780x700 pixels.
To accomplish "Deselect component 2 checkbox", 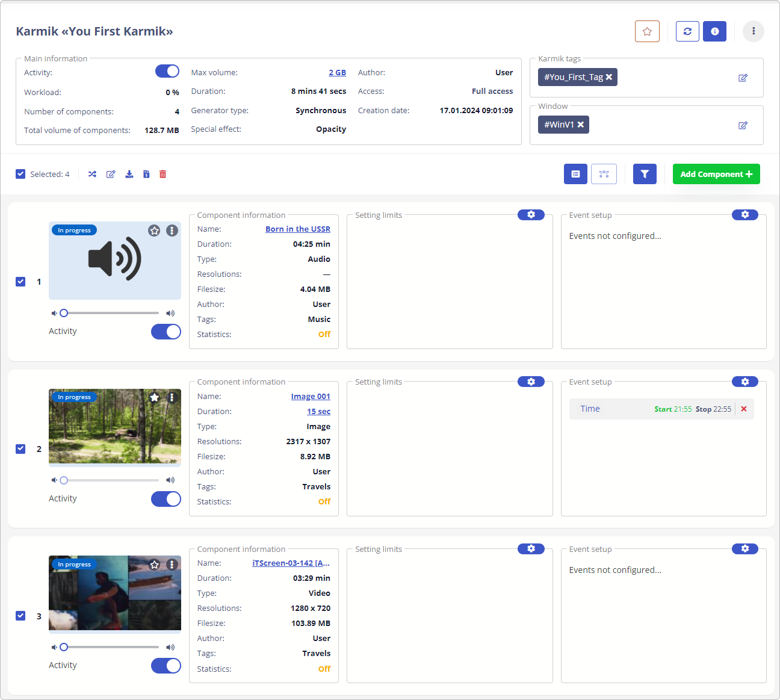I will [20, 449].
